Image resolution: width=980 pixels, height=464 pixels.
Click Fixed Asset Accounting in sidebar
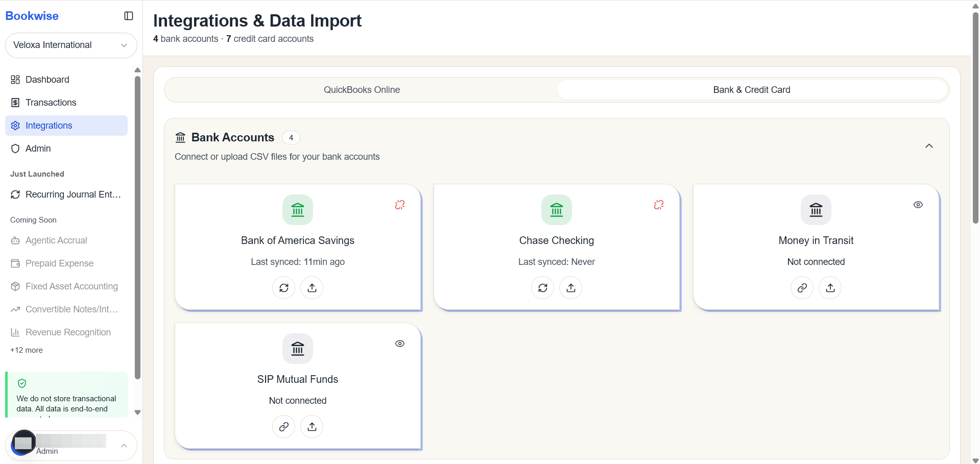66,286
